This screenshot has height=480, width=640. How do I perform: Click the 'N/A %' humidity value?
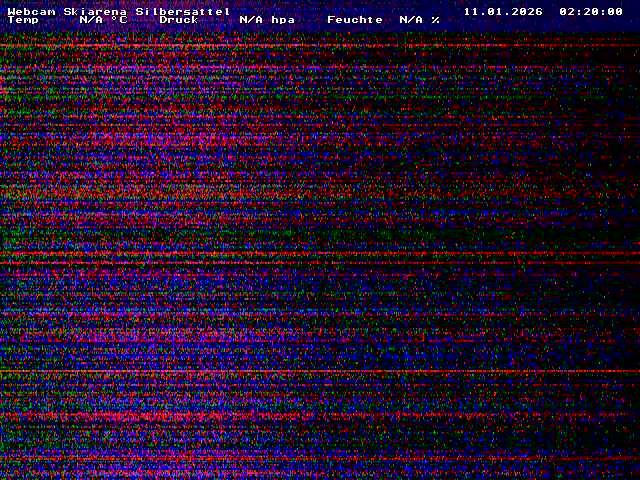coord(420,20)
